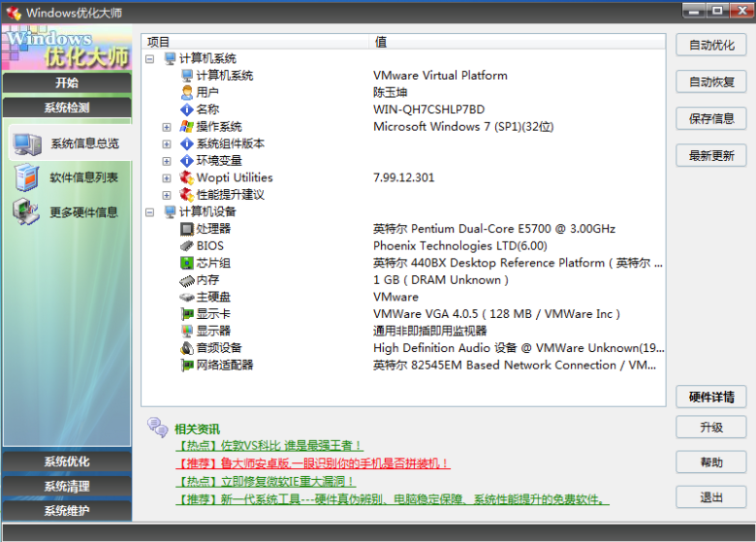Click the 显示卡 graphics card icon
This screenshot has width=756, height=542.
187,314
